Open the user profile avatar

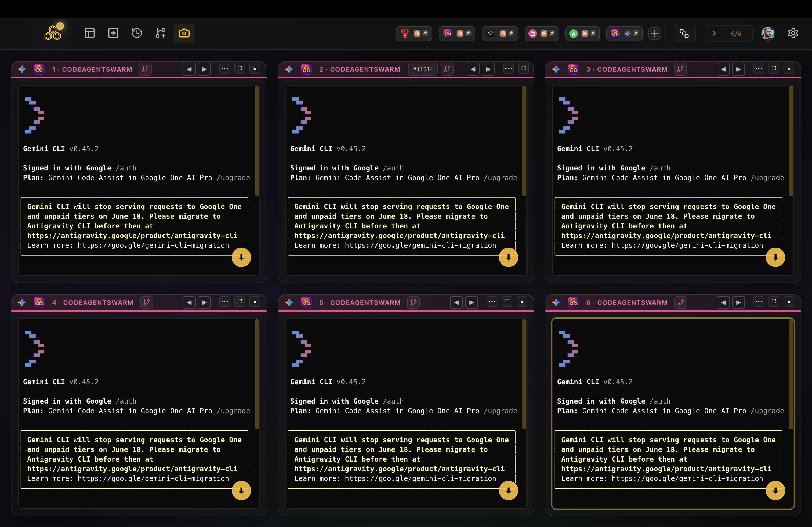coord(768,33)
